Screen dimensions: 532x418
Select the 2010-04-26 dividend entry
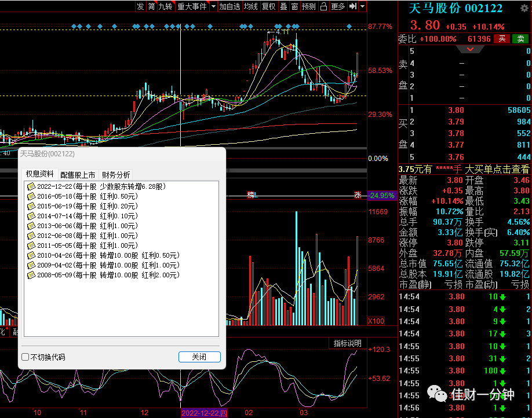108,255
